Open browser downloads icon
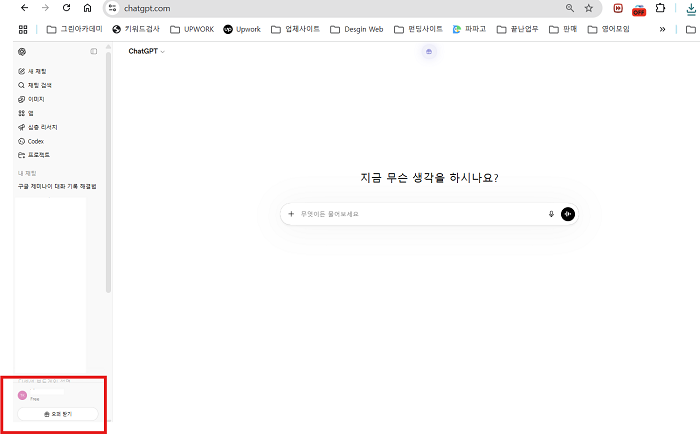Image resolution: width=700 pixels, height=434 pixels. pos(691,9)
